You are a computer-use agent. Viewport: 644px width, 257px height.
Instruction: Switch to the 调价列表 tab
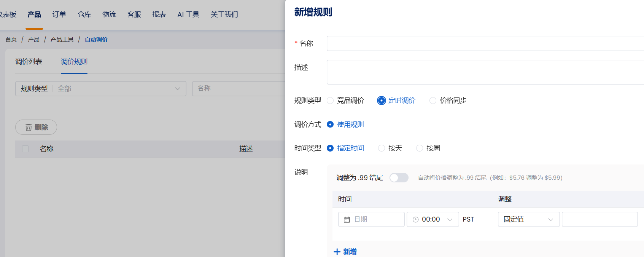pos(29,62)
